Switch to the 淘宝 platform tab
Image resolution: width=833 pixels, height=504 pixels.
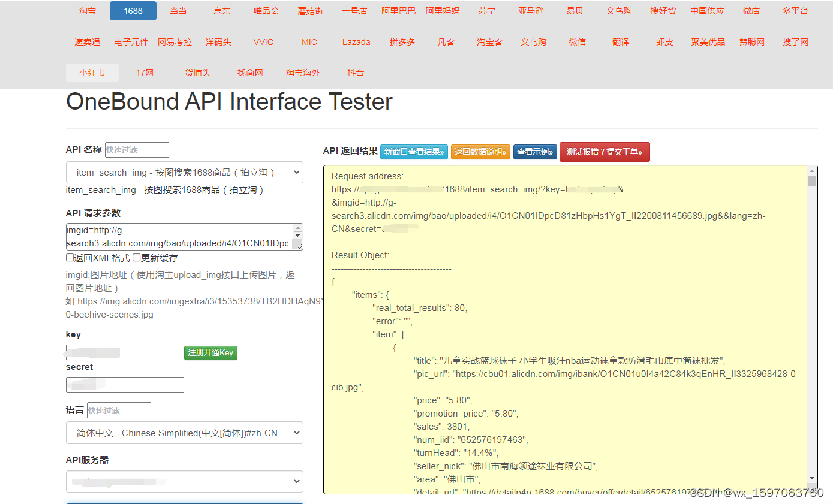[x=88, y=11]
